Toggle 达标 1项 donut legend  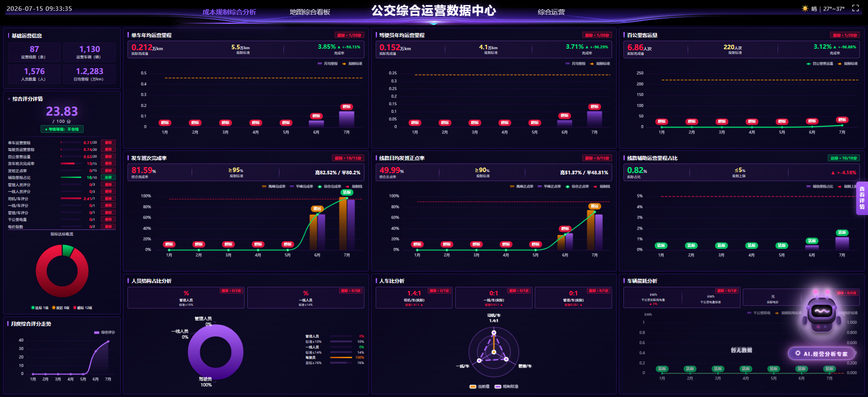40,308
